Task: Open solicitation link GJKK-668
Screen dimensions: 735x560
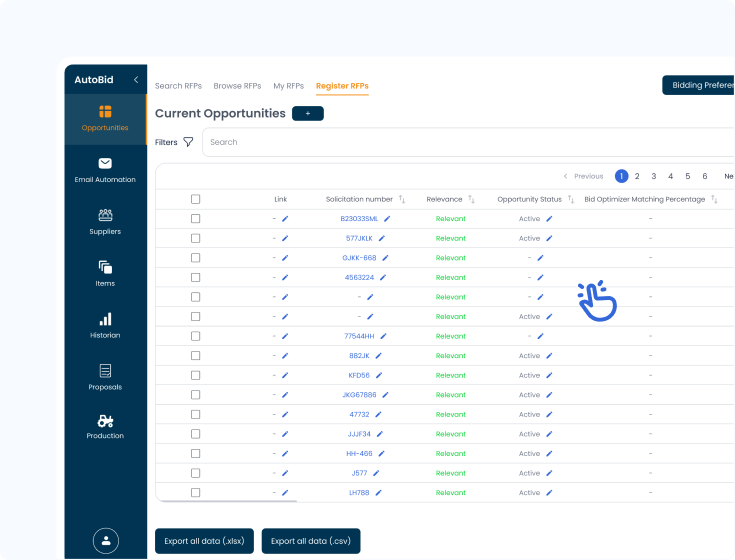Action: 359,258
